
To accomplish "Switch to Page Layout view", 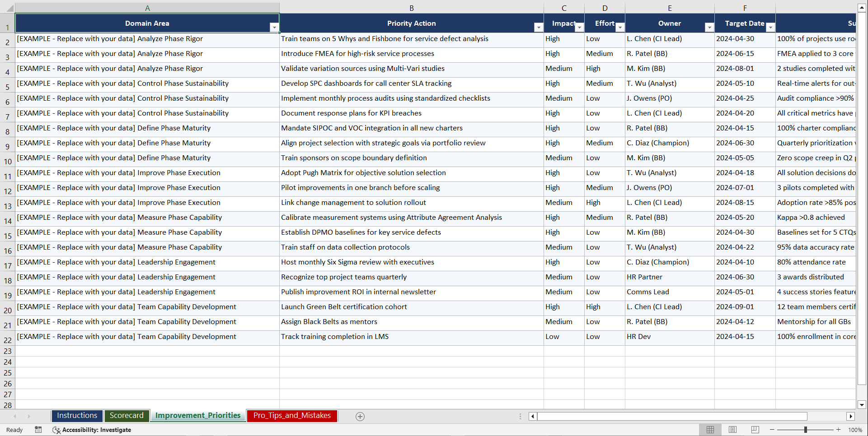I will (x=732, y=430).
